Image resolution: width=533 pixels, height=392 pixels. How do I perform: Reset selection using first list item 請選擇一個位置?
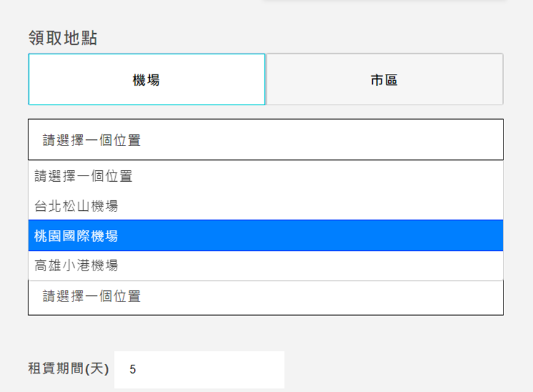point(266,176)
